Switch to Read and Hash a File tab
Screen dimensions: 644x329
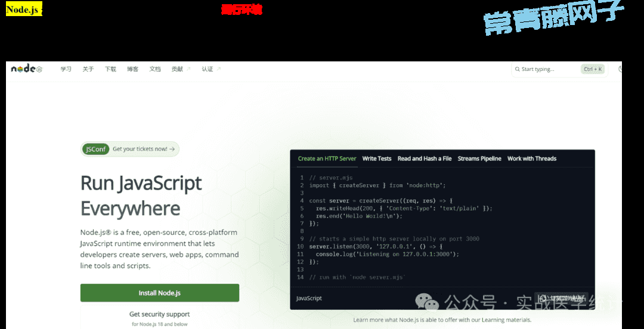click(x=425, y=159)
